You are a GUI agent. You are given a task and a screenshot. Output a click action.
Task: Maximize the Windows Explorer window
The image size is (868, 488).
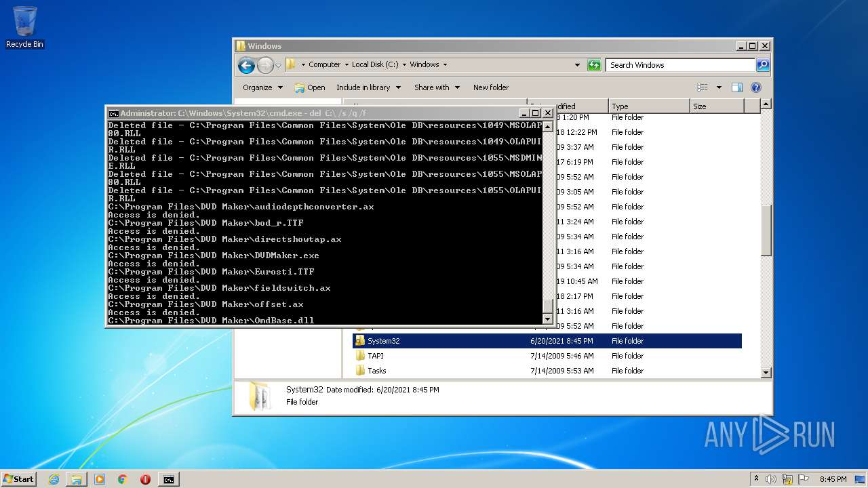(x=752, y=46)
